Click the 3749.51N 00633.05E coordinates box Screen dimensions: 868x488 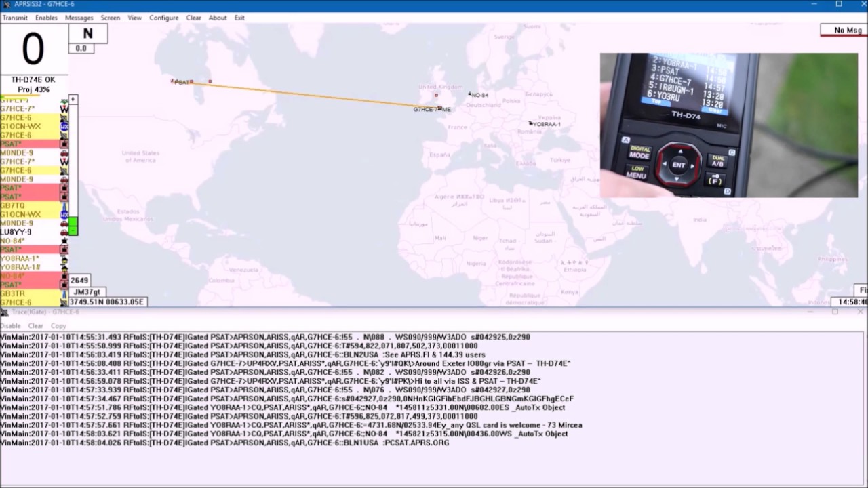[x=106, y=302]
